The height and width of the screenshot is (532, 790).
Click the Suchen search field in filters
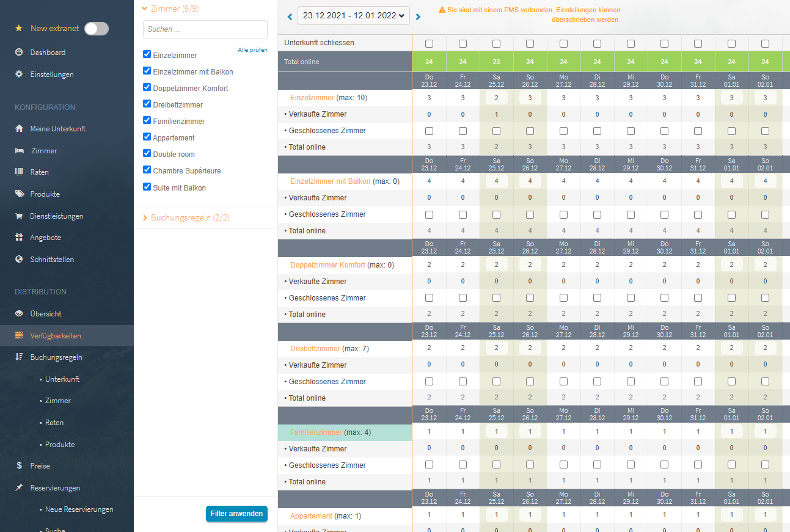coord(205,29)
